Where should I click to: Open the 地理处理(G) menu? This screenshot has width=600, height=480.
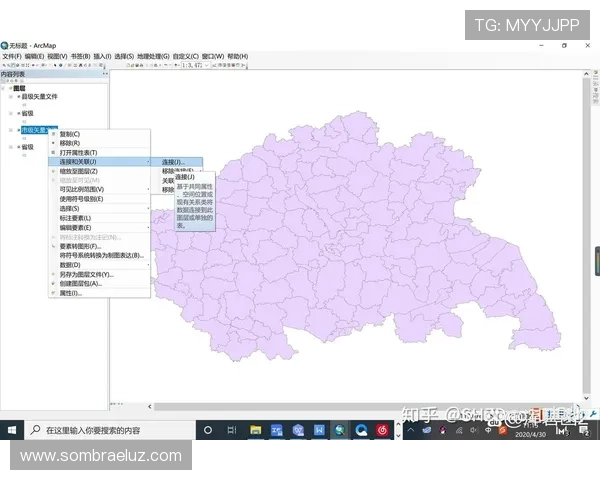[152, 56]
